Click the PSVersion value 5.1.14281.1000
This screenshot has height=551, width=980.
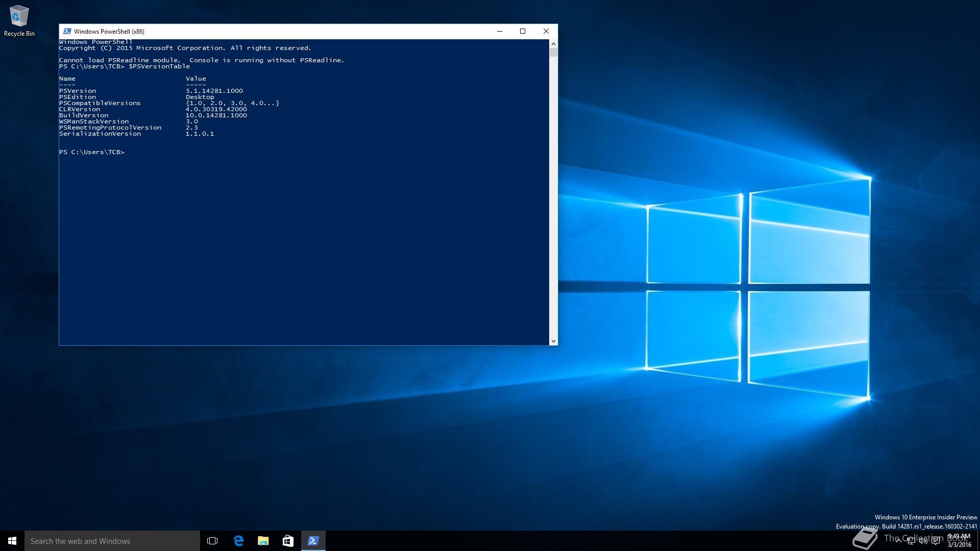pos(214,91)
